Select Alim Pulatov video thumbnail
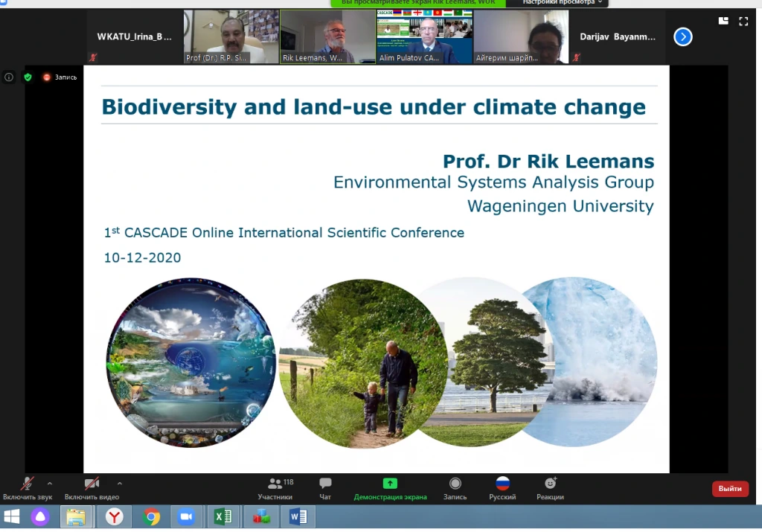The height and width of the screenshot is (532, 762). pyautogui.click(x=424, y=37)
